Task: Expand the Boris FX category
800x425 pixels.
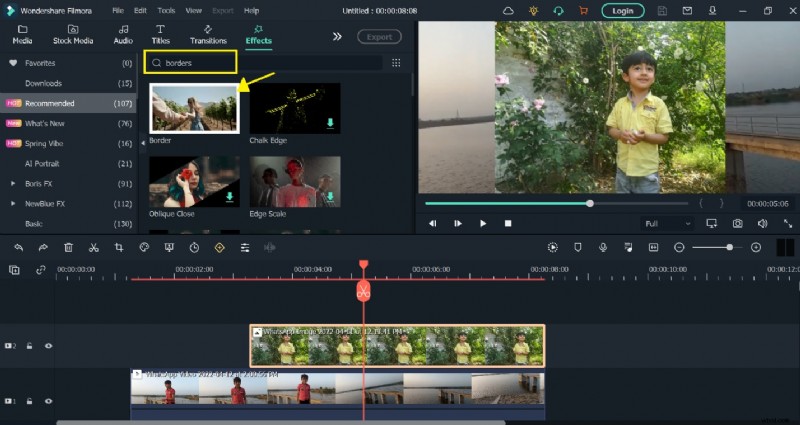Action: [13, 184]
